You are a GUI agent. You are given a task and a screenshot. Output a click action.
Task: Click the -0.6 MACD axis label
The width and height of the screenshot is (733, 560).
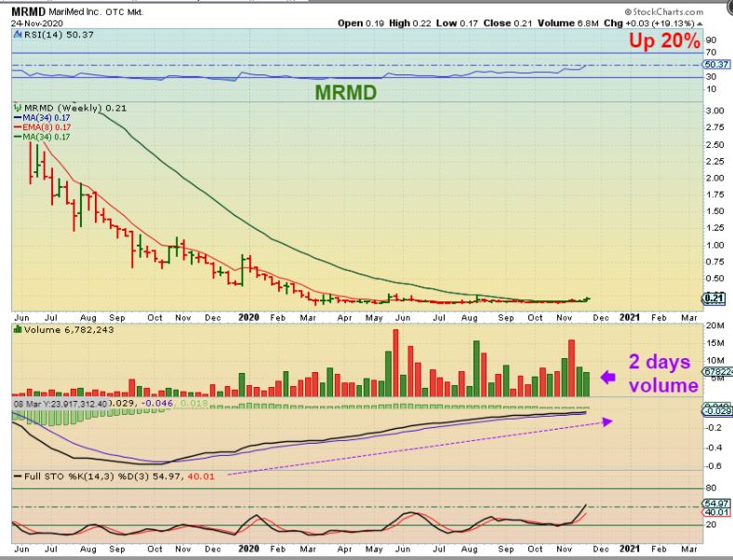pos(713,465)
